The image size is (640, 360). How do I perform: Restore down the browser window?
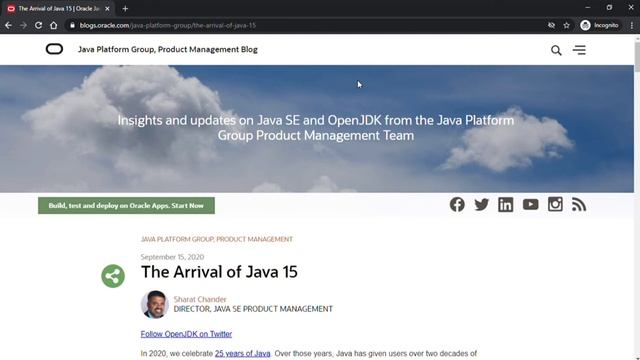click(609, 7)
